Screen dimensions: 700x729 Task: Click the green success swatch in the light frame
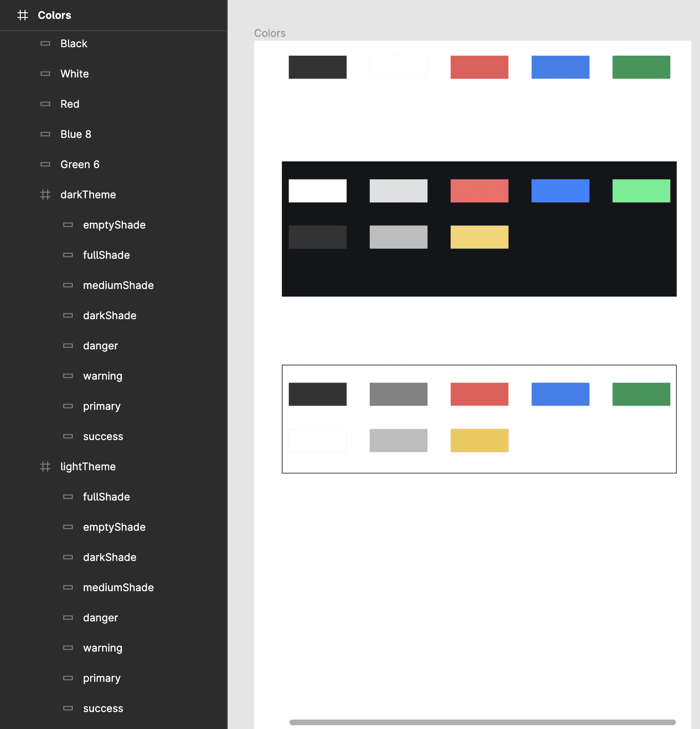(x=641, y=394)
